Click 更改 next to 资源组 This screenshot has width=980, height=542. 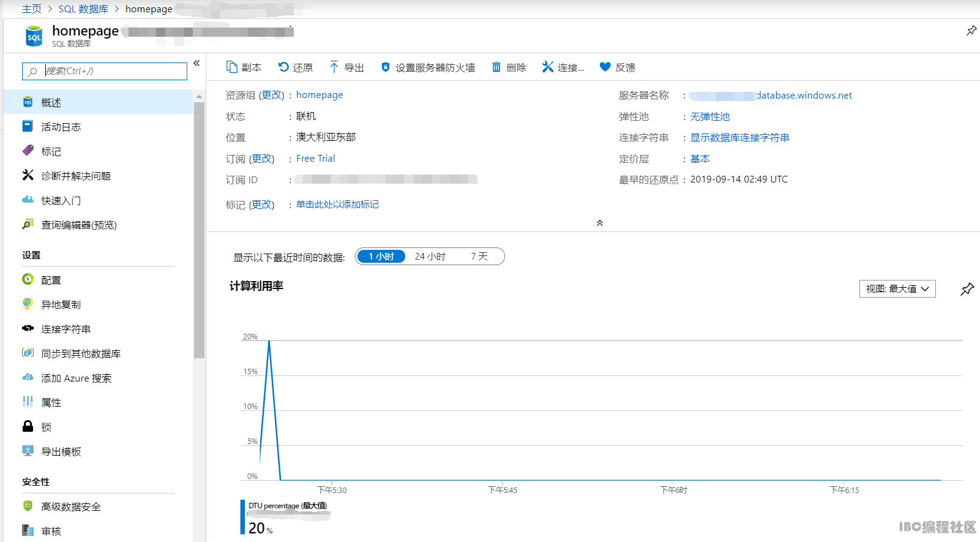click(x=271, y=95)
